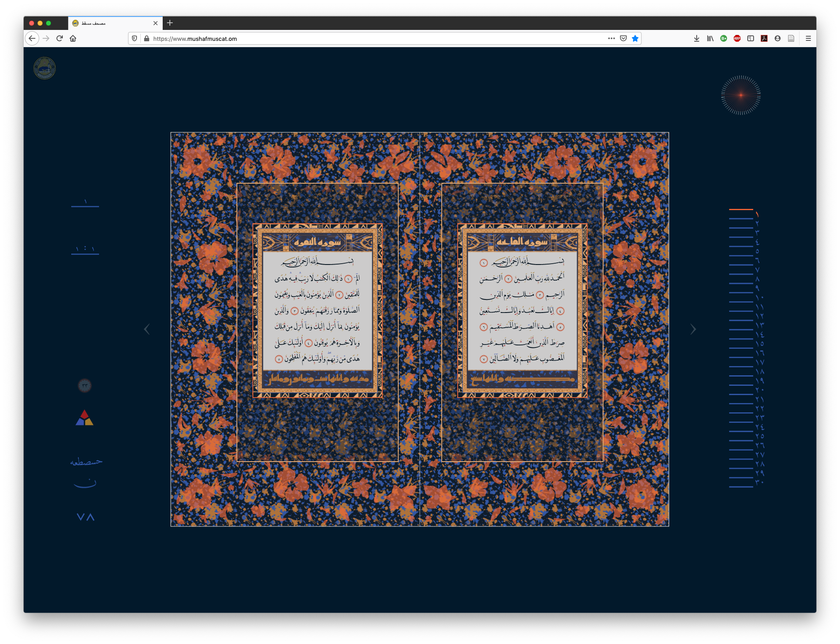Select juz number ٣٠ in side index

point(759,482)
